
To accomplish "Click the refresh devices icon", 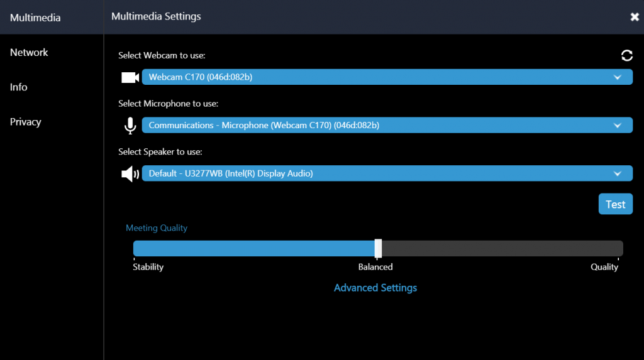I will (x=627, y=55).
